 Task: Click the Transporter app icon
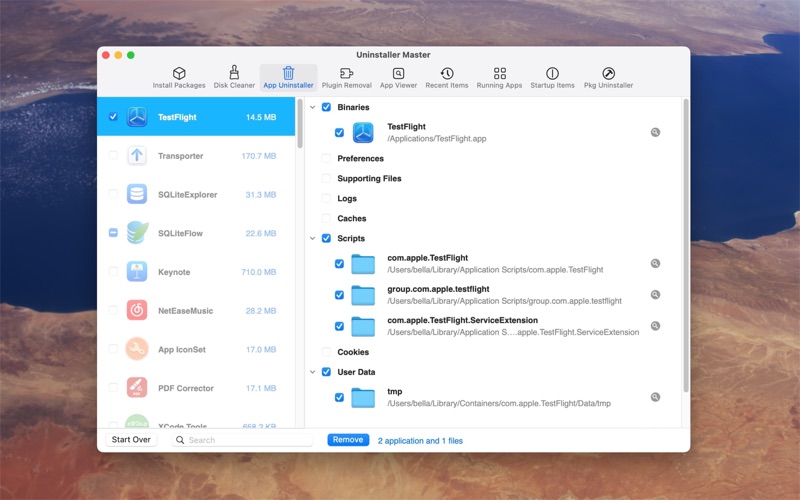pos(137,156)
